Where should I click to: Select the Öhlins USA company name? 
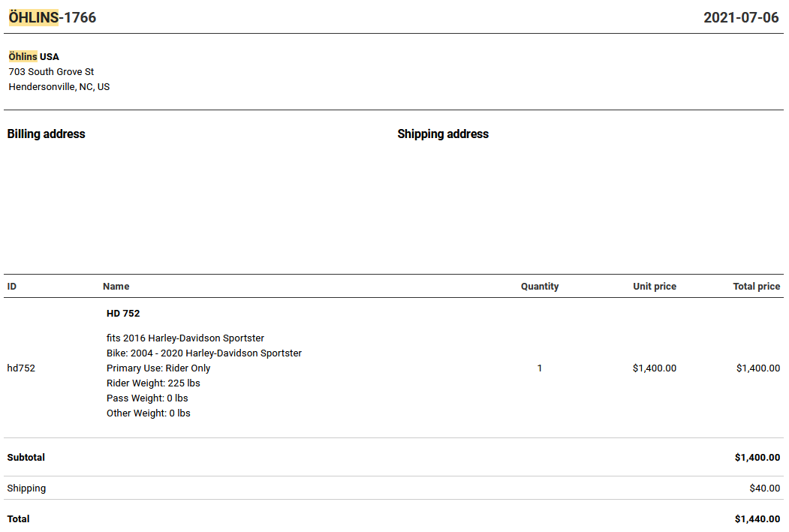(x=34, y=57)
